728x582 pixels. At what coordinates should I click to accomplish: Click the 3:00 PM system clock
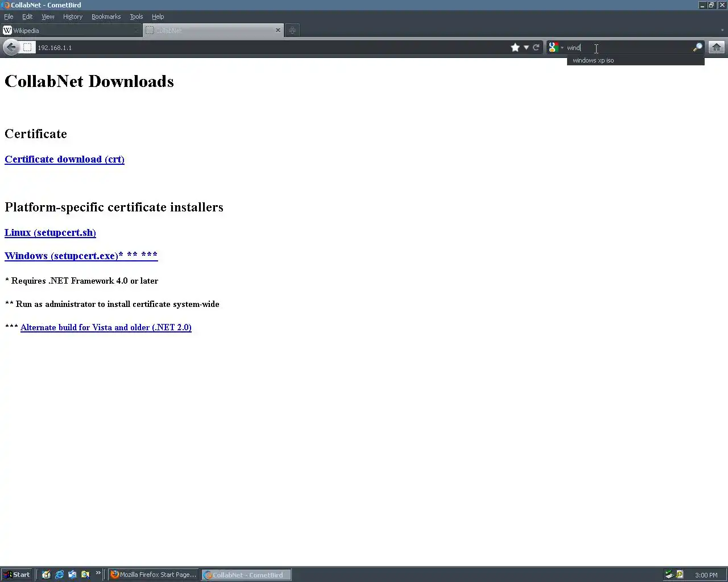(x=706, y=575)
